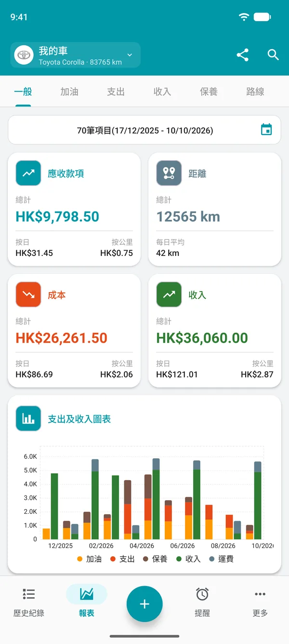
Task: Tap the green 收入 card icon
Action: [x=169, y=295]
